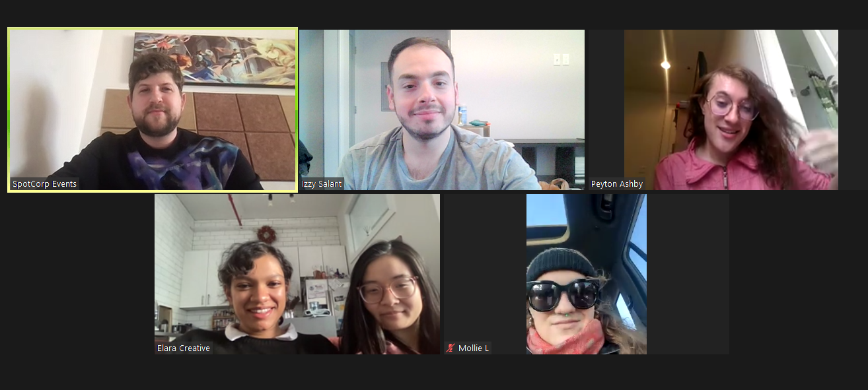Click the ceiling light in Peyton Ashby's video

(665, 65)
